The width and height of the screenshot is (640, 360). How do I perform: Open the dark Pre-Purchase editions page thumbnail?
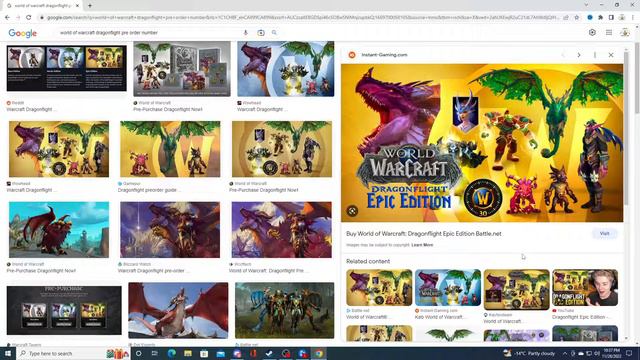(64, 310)
